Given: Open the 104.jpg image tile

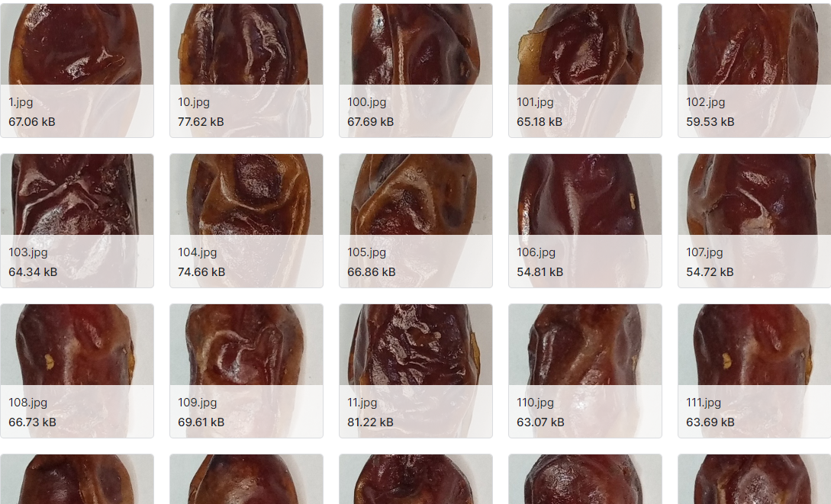Looking at the screenshot, I should [x=246, y=221].
